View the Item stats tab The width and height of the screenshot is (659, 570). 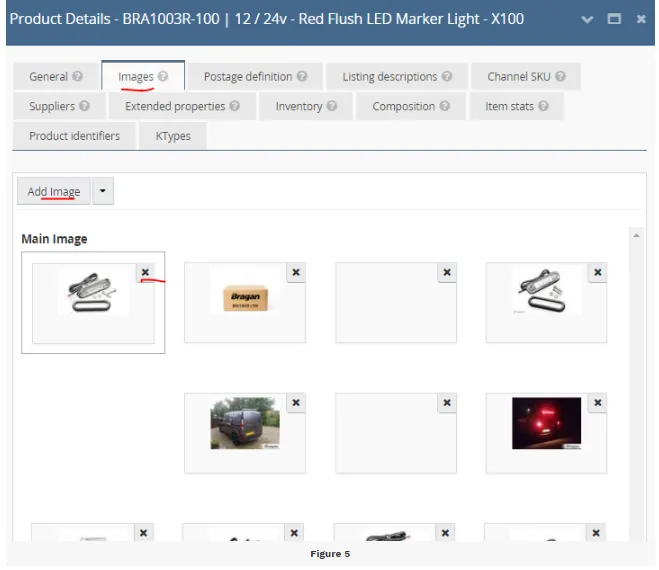tap(517, 106)
